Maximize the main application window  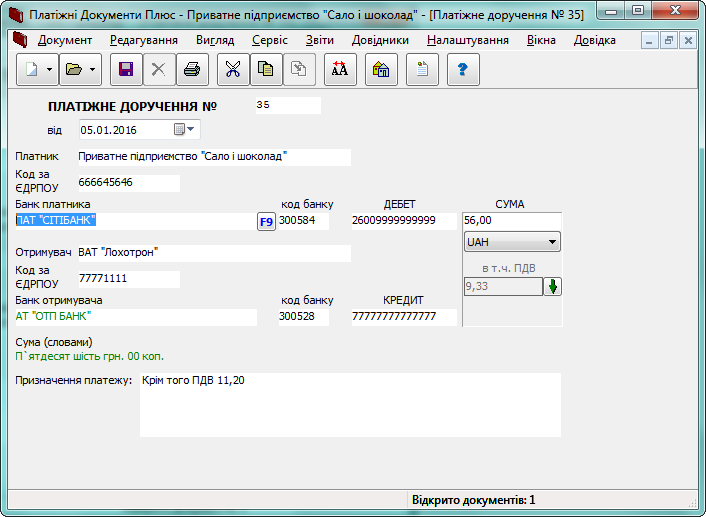pyautogui.click(x=638, y=10)
